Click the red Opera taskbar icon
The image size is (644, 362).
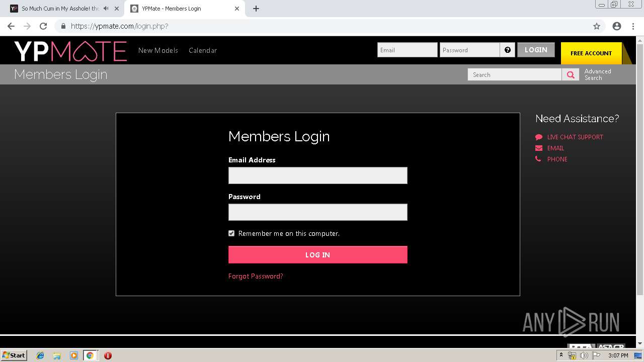click(x=108, y=355)
